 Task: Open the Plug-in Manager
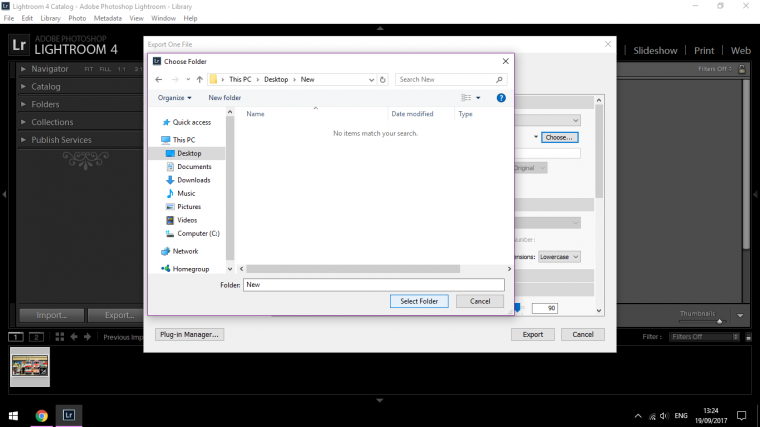(189, 334)
